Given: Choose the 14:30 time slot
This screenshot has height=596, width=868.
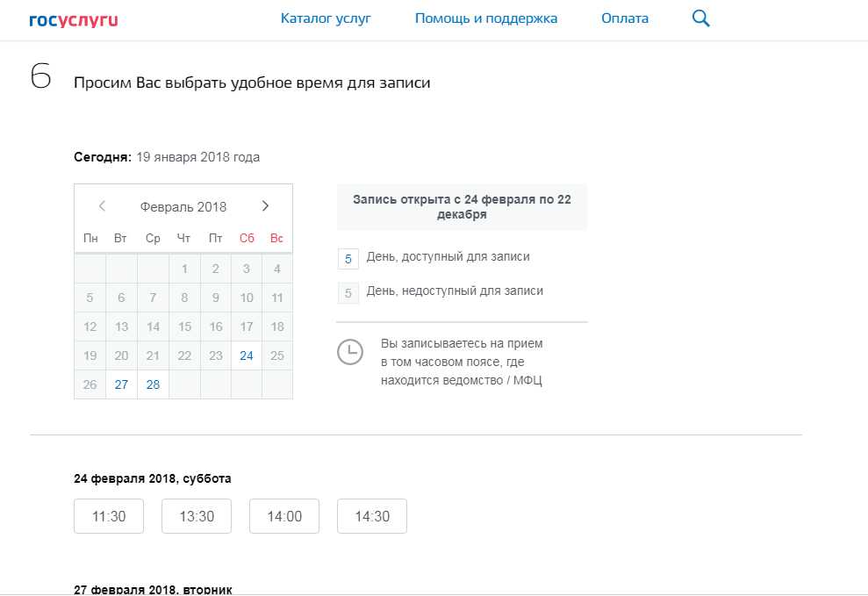Looking at the screenshot, I should (372, 516).
